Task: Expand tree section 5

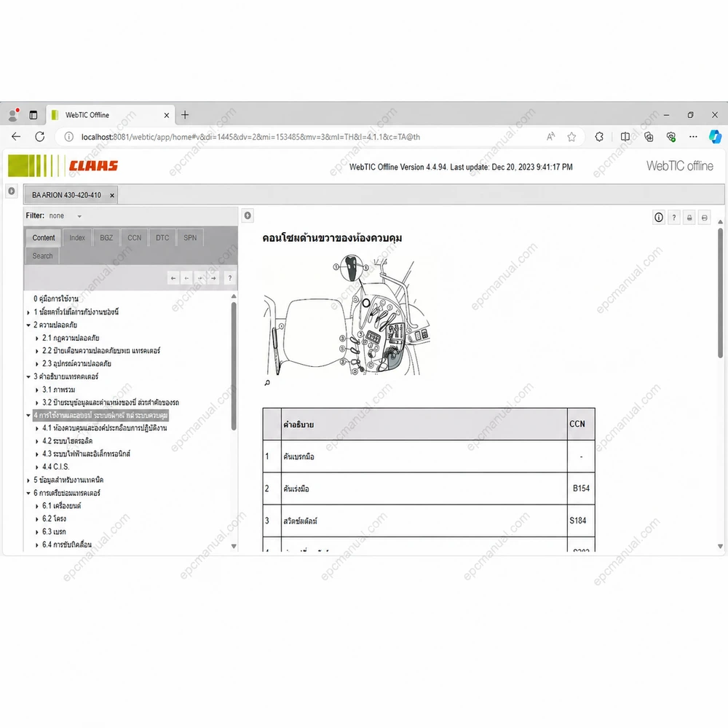Action: [x=28, y=480]
